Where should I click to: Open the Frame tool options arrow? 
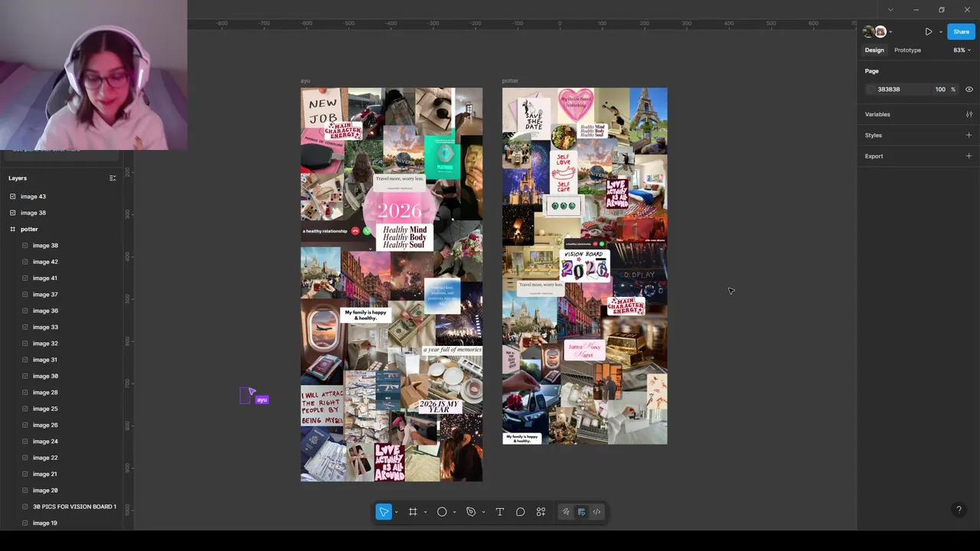(x=425, y=513)
